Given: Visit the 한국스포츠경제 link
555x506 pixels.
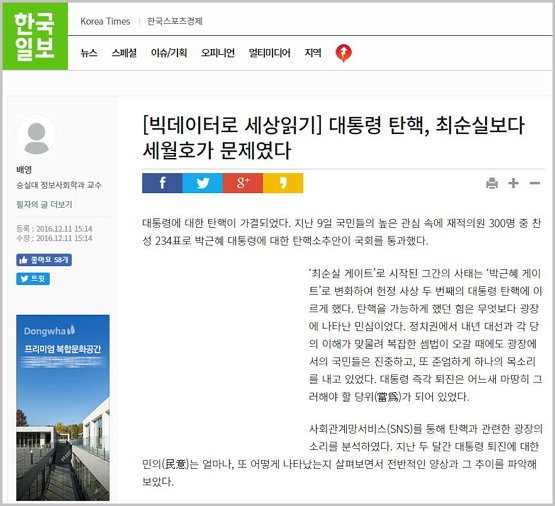Looking at the screenshot, I should point(175,21).
